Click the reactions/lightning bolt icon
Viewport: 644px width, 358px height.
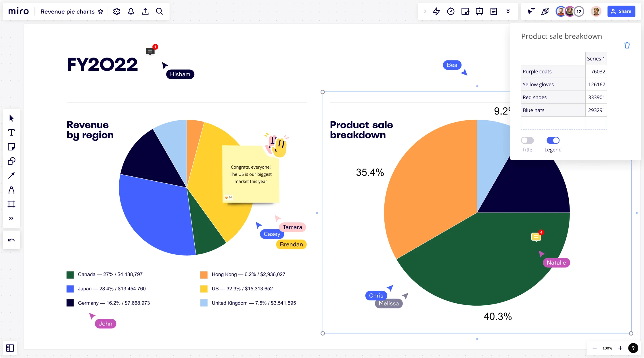(x=436, y=11)
